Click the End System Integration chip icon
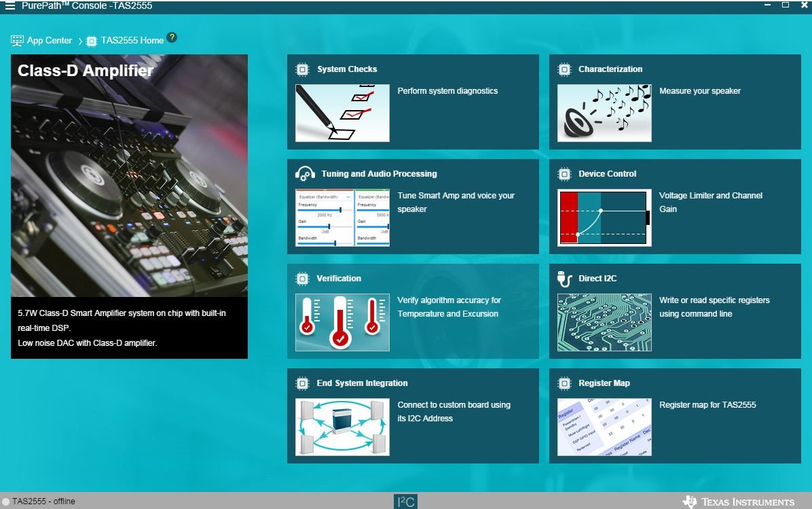The image size is (812, 509). coord(302,383)
